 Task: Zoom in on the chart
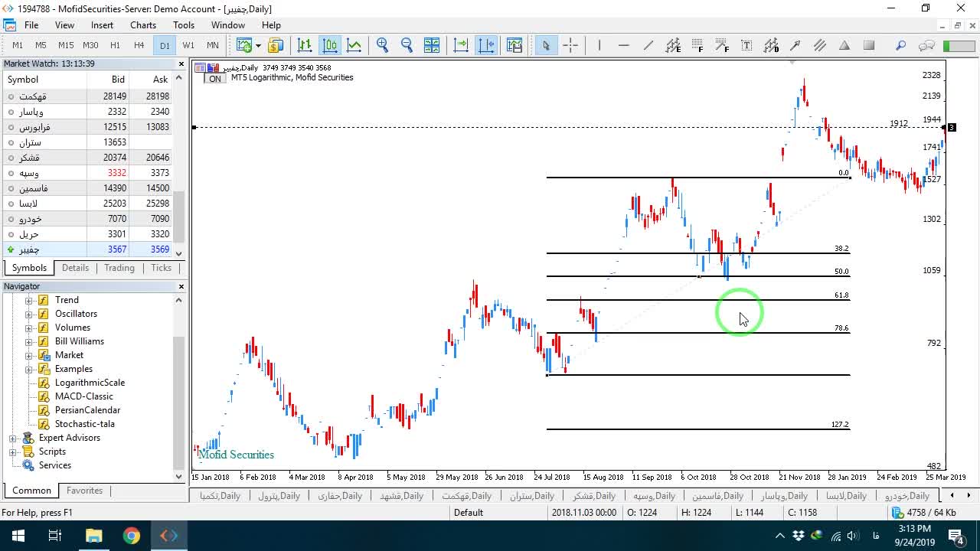pos(383,45)
